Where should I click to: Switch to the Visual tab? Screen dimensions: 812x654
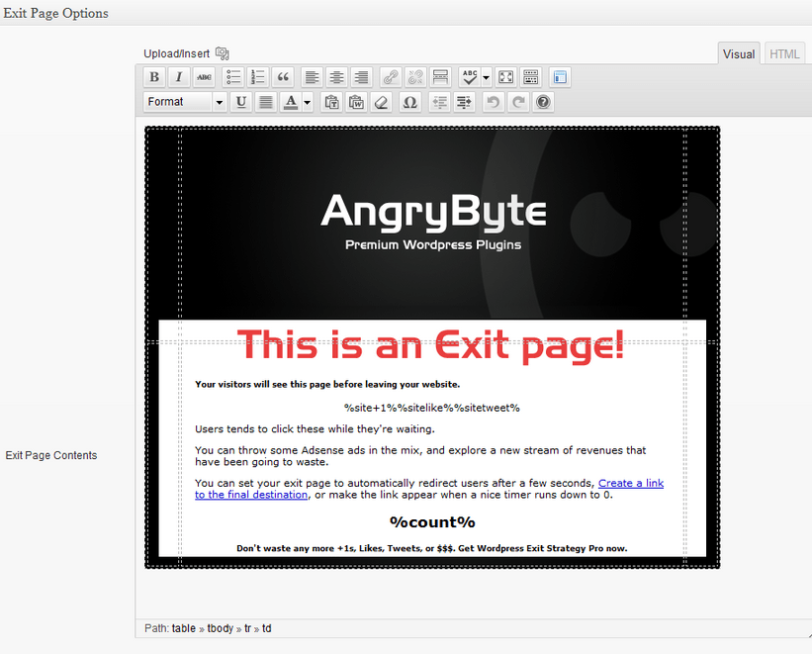(x=739, y=53)
